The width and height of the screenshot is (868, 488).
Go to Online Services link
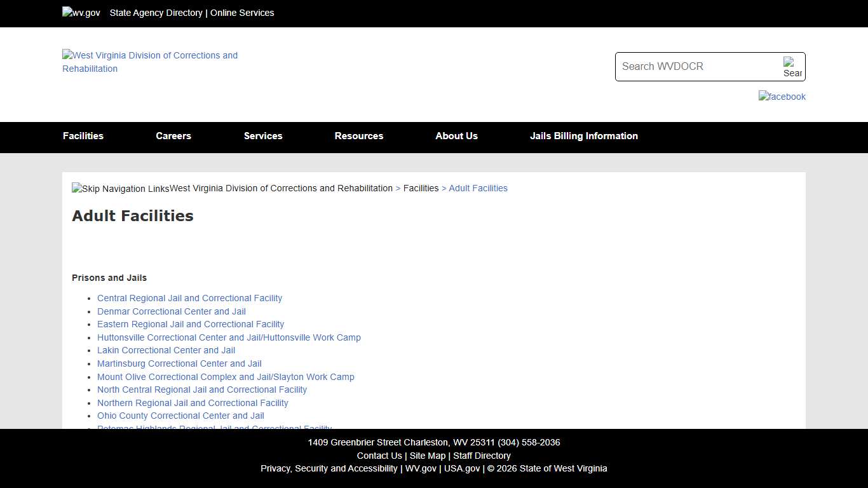(x=242, y=13)
